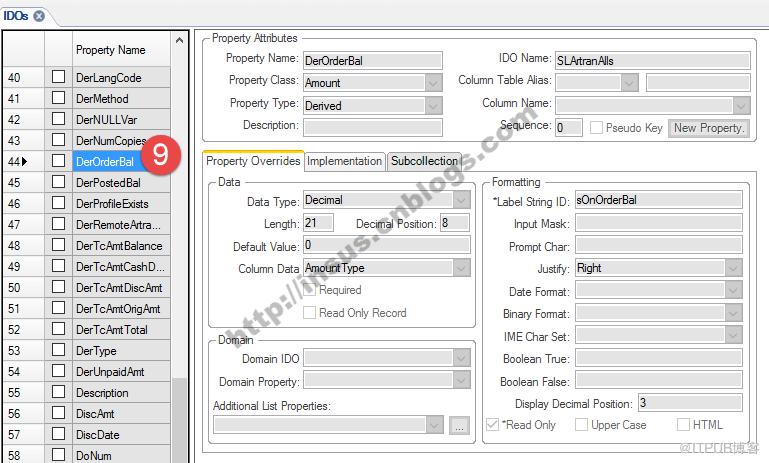769x463 pixels.
Task: Open the Property Class dropdown arrow
Action: tap(433, 82)
